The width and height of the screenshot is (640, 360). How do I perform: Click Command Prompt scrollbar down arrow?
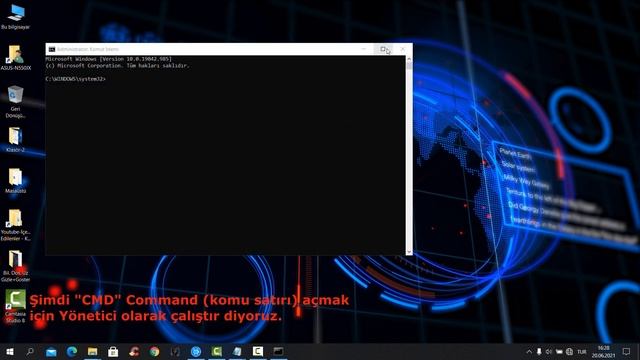[x=409, y=252]
